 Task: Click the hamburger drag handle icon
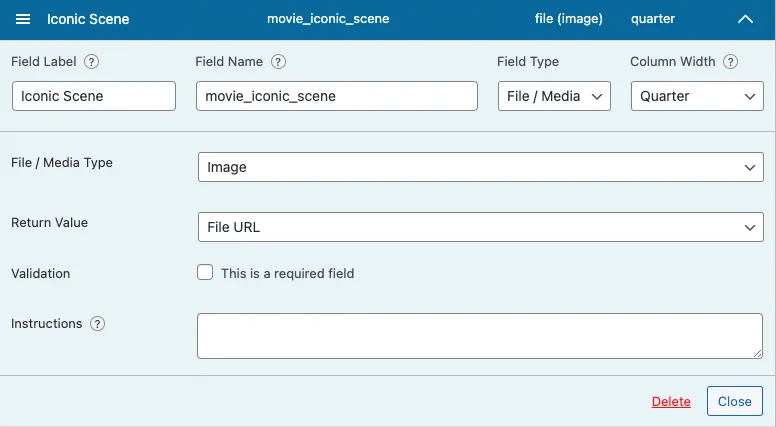(23, 19)
